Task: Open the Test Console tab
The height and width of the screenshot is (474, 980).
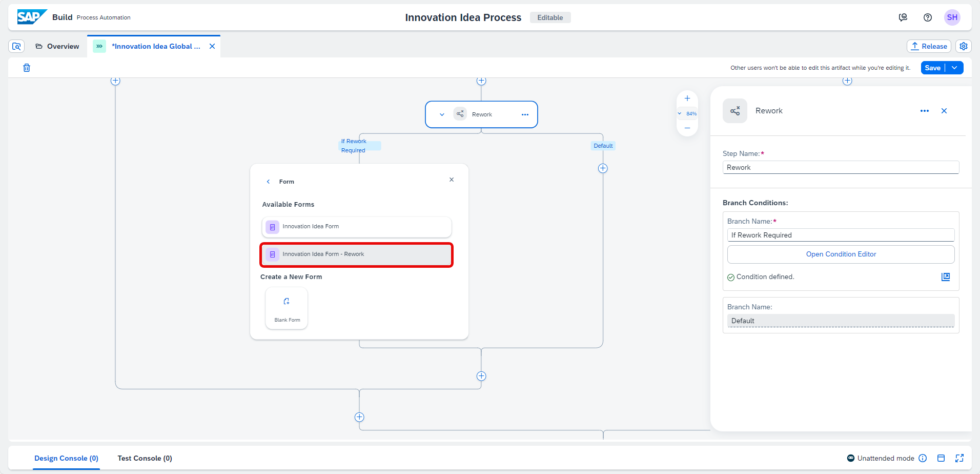Action: pos(145,458)
